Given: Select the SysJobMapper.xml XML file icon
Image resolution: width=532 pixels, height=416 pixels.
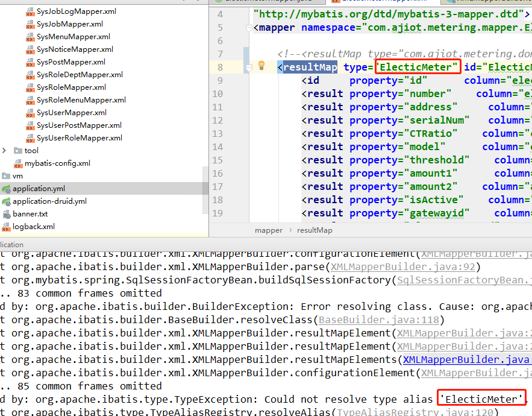Looking at the screenshot, I should (x=30, y=25).
